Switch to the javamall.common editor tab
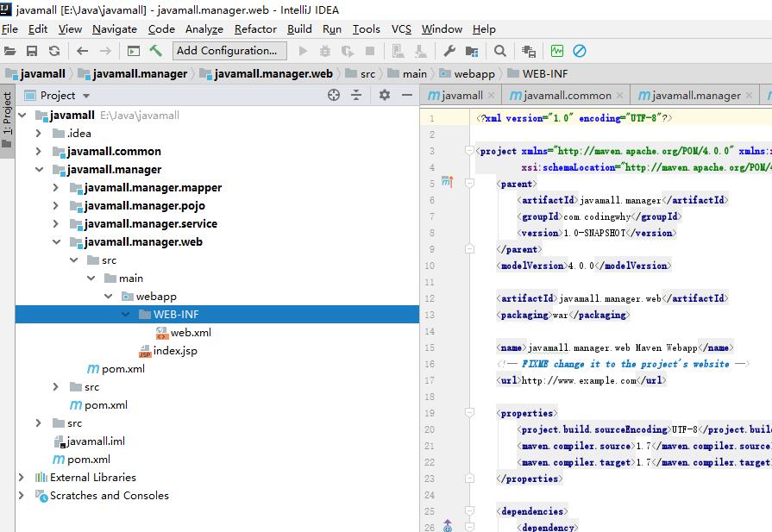 [567, 95]
